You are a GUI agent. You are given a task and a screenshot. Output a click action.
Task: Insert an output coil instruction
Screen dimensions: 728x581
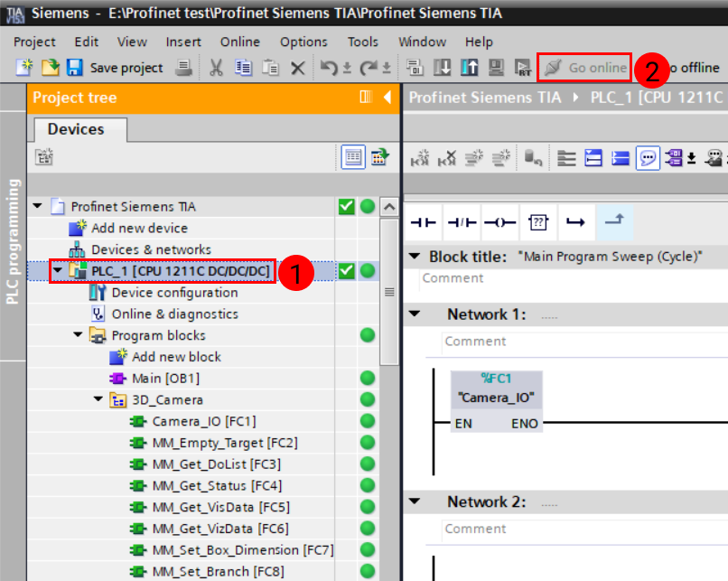[499, 221]
